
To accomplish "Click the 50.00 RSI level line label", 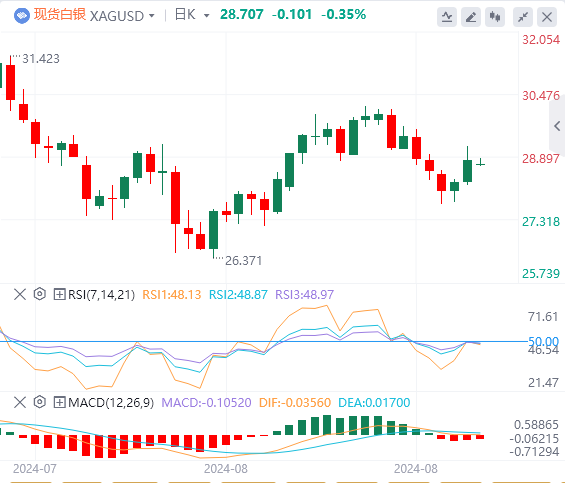I will pos(543,341).
